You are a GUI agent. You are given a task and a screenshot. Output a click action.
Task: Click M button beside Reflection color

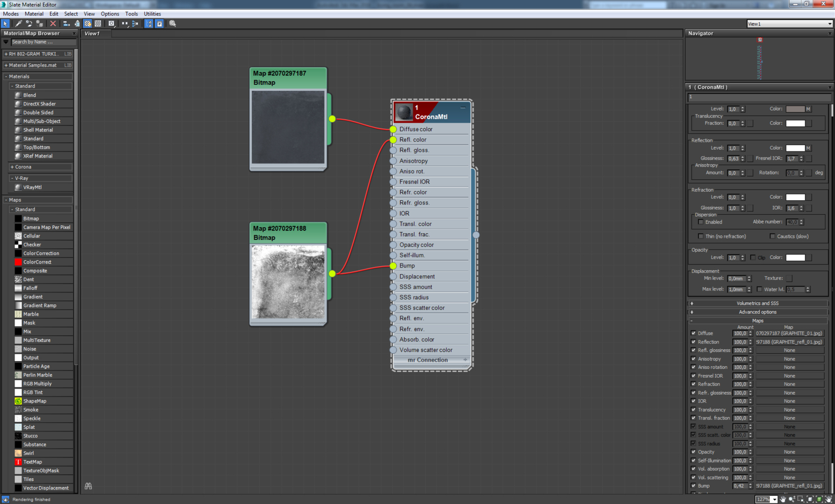808,148
